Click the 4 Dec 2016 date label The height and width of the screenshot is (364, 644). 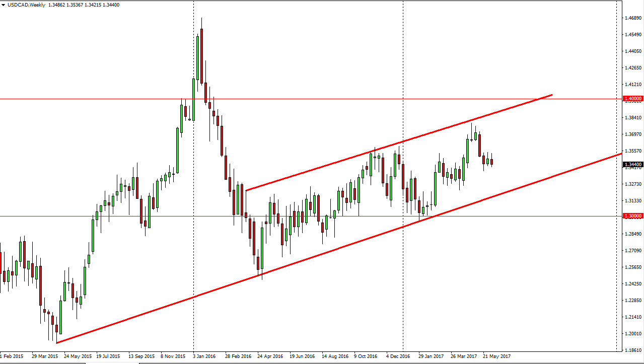coord(399,356)
